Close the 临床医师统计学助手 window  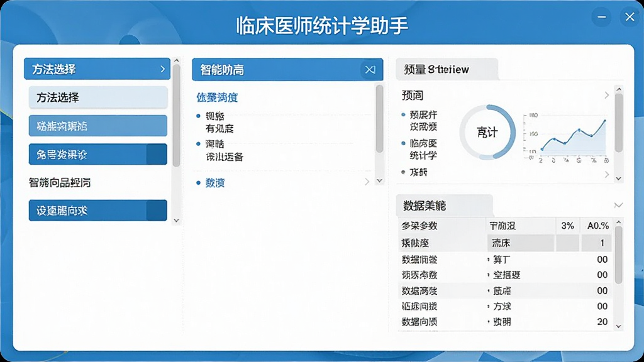(630, 17)
